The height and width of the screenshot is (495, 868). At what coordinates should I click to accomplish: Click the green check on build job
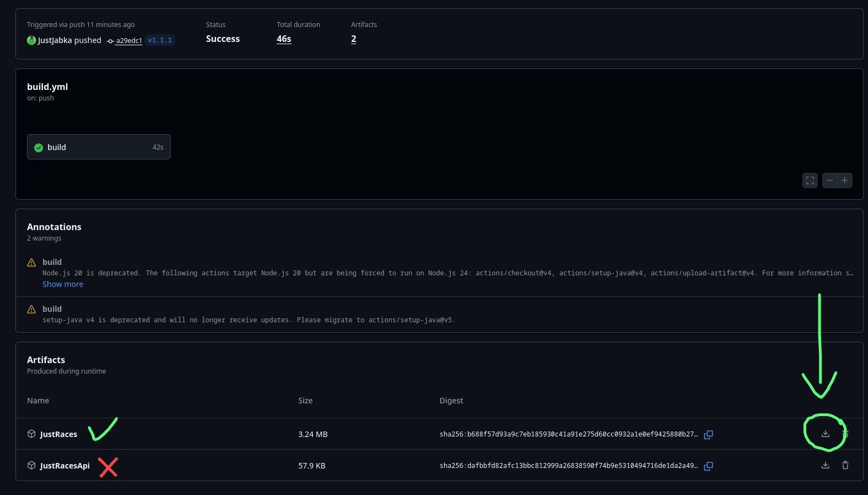tap(39, 147)
